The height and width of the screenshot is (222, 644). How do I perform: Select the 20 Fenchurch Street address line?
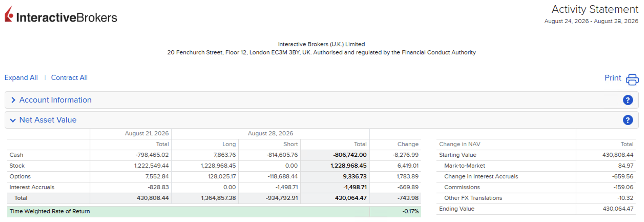pyautogui.click(x=321, y=52)
